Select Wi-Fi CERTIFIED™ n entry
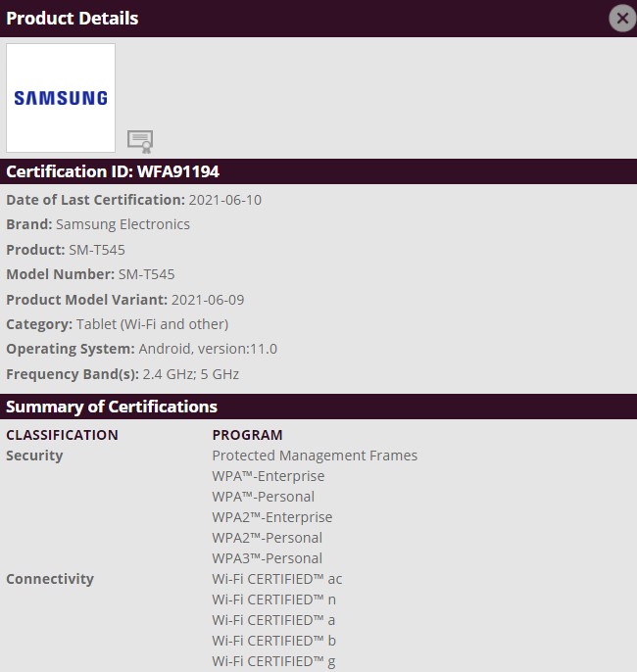The width and height of the screenshot is (637, 672). click(274, 600)
